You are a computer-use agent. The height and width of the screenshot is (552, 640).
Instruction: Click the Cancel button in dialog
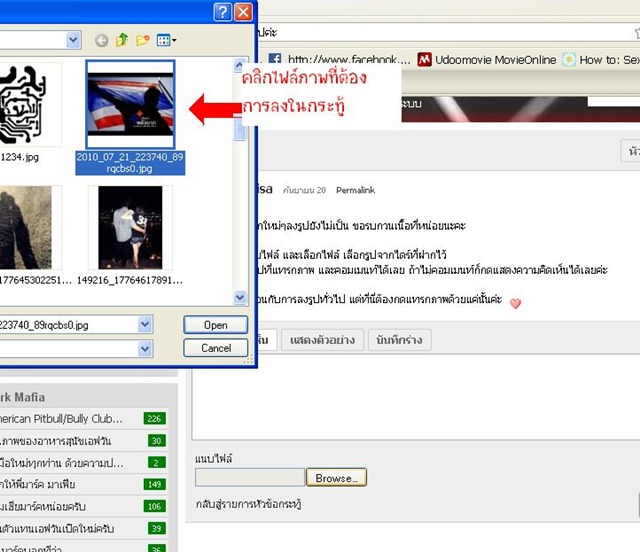click(x=216, y=348)
